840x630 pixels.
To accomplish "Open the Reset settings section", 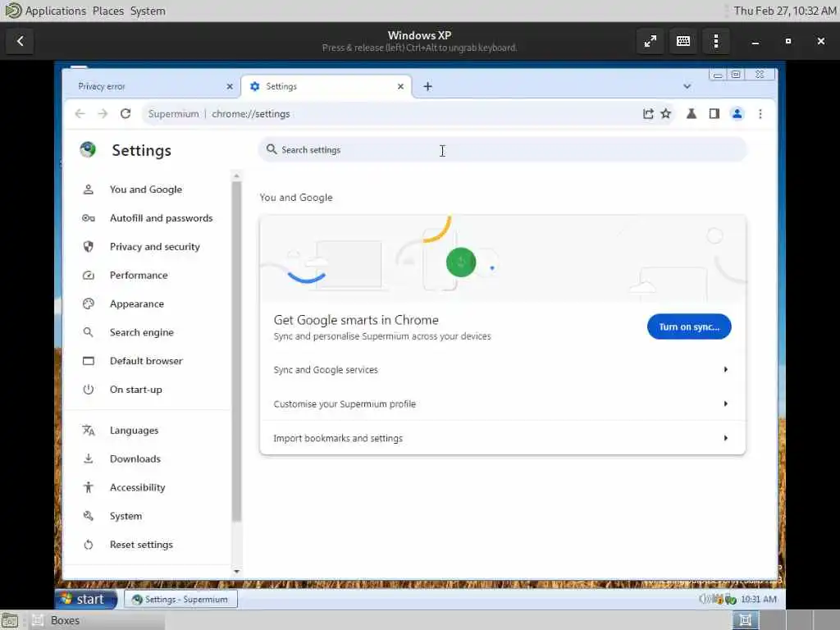I will click(x=141, y=545).
